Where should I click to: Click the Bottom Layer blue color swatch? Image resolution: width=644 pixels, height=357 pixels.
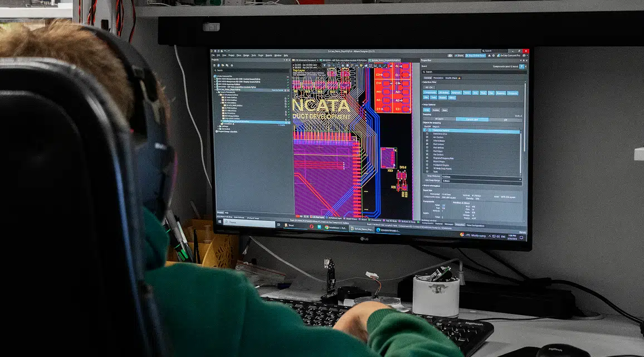pyautogui.click(x=326, y=218)
